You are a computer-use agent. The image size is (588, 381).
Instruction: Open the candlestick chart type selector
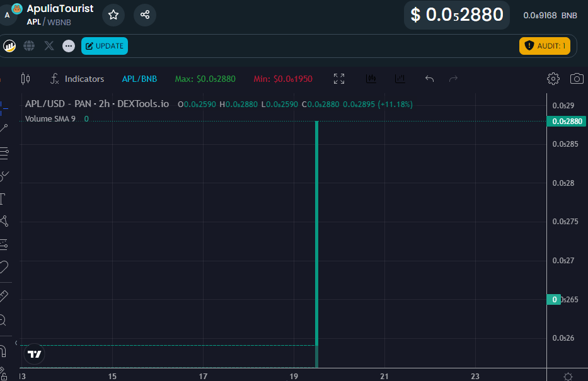click(x=25, y=79)
